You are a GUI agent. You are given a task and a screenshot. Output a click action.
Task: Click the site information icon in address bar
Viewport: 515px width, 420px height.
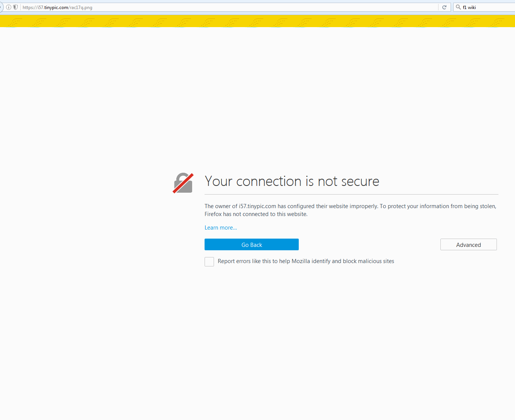tap(9, 7)
